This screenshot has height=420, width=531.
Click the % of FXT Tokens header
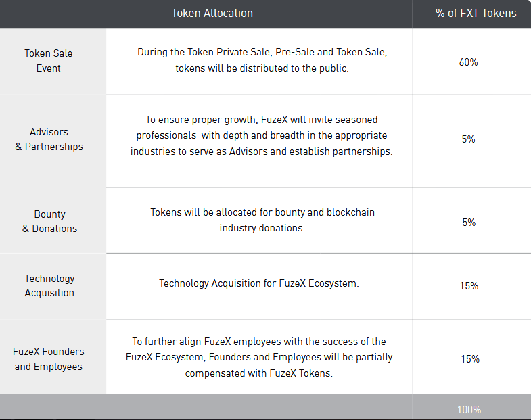(x=476, y=14)
